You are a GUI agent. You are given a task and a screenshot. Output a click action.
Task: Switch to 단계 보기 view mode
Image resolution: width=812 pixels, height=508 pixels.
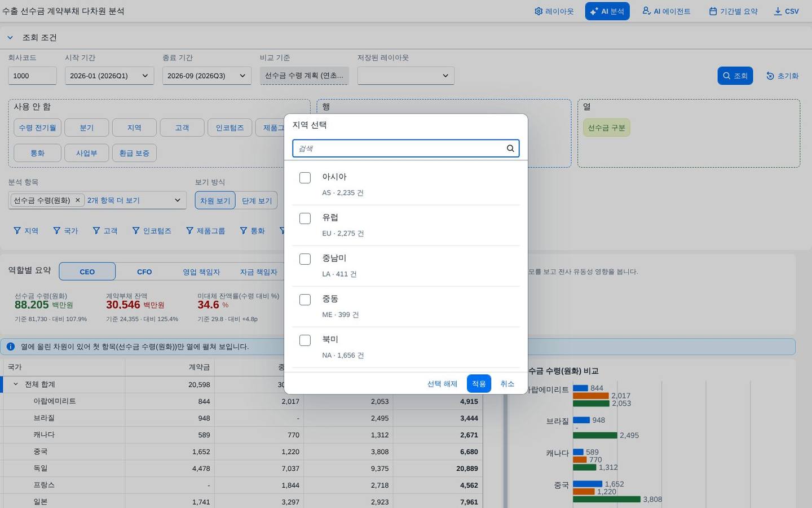tap(257, 200)
